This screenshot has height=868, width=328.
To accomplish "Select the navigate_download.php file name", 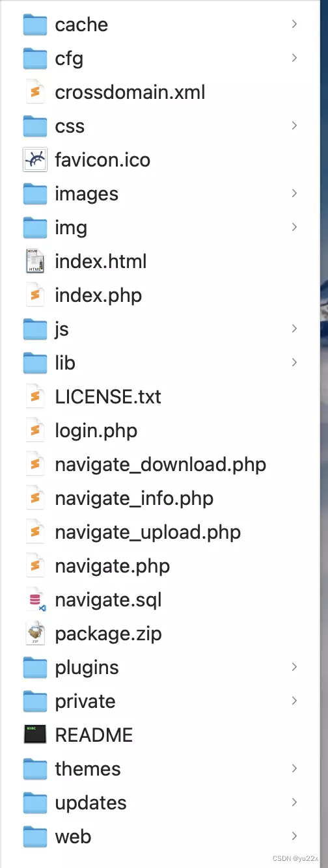I will (161, 465).
